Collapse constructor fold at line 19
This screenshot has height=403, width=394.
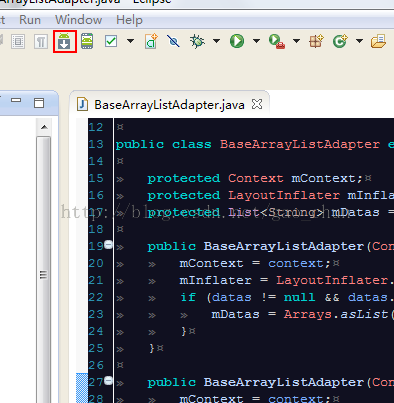[x=108, y=245]
